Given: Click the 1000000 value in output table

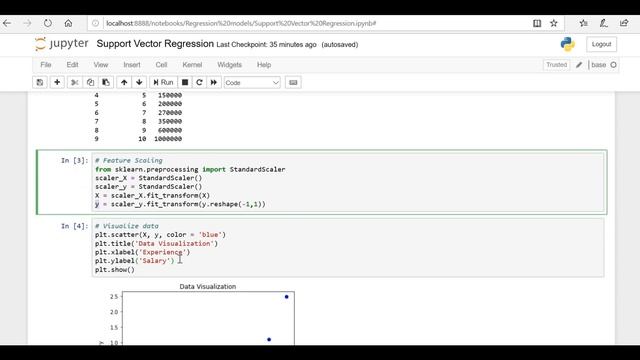Looking at the screenshot, I should pos(168,139).
